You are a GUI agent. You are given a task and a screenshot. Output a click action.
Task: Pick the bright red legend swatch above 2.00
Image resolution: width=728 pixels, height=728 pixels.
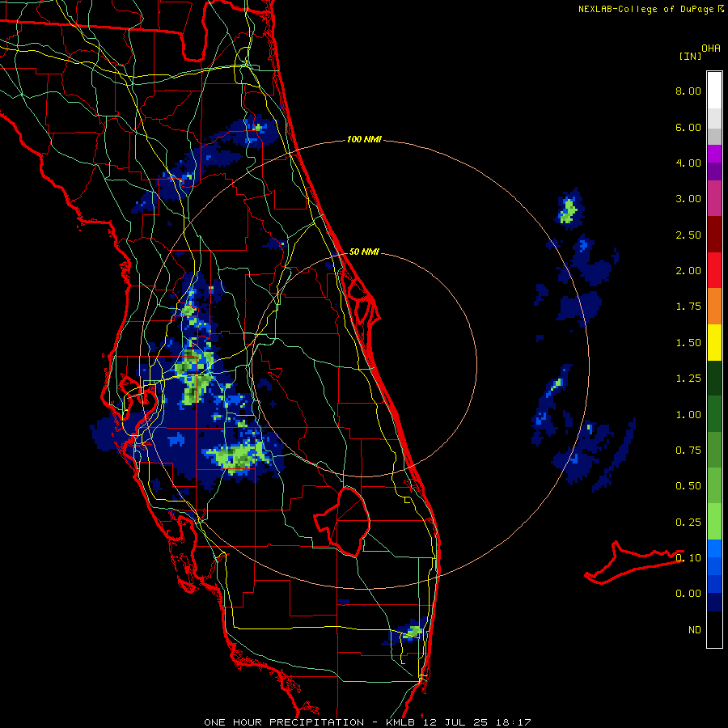pos(714,270)
